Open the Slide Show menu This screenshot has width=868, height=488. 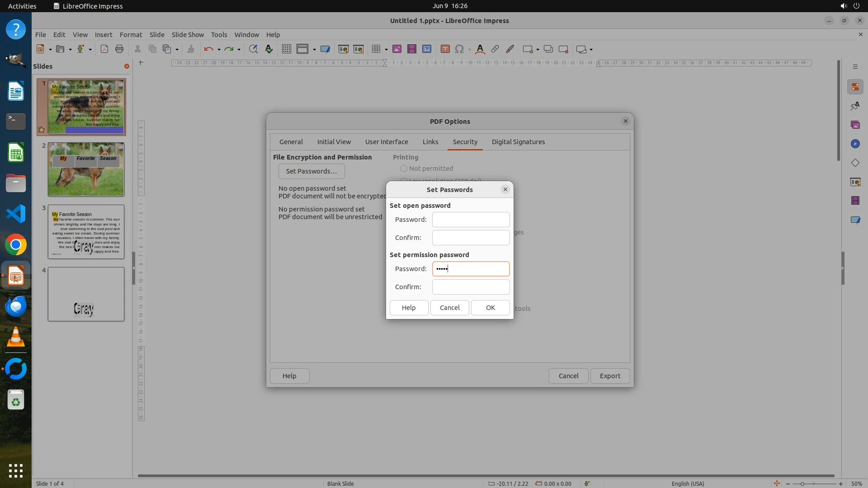[x=188, y=35]
